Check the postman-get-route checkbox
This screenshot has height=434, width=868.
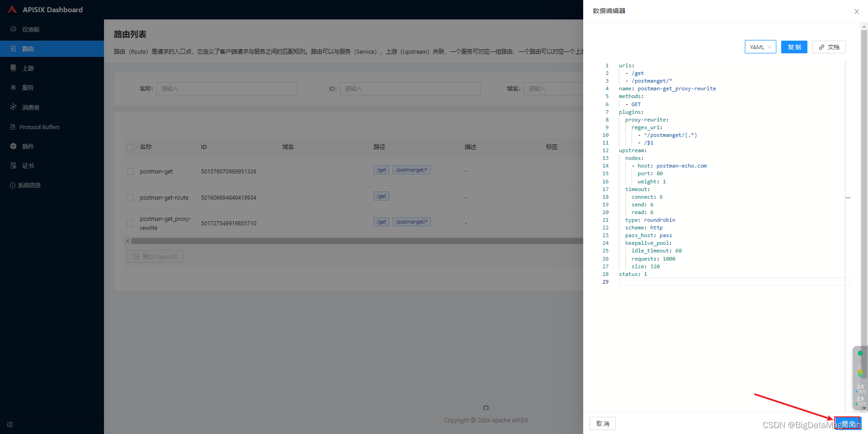coord(130,197)
